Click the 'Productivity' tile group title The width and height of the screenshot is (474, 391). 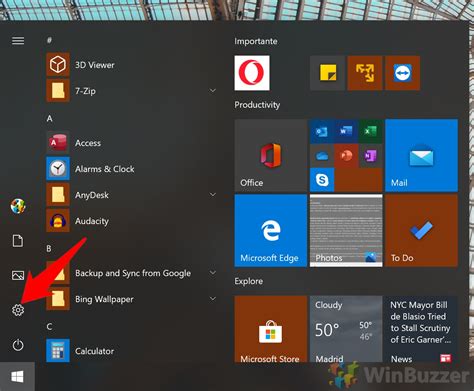(x=257, y=105)
